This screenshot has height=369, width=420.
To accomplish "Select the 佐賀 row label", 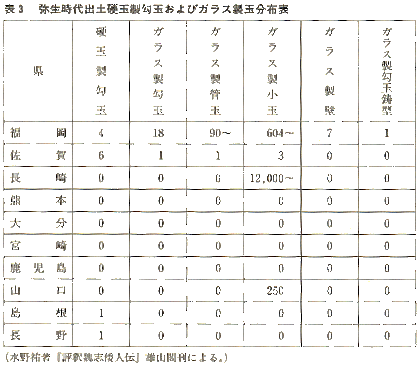I will (38, 155).
